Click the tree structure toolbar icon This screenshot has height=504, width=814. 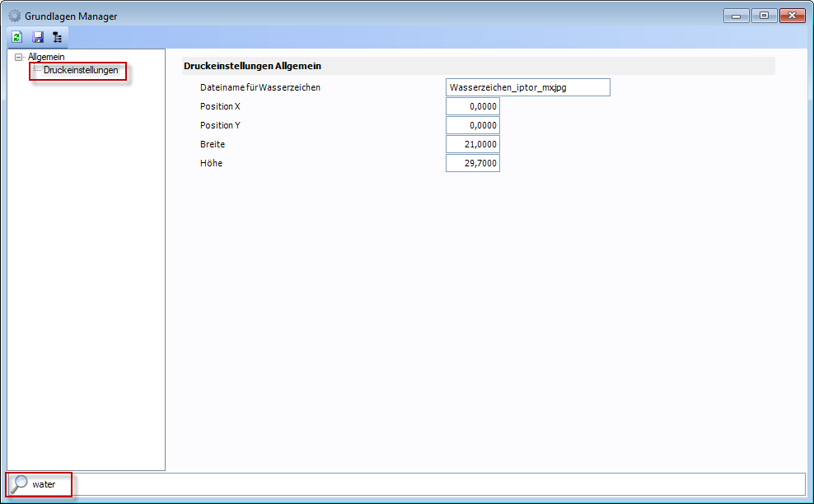pyautogui.click(x=57, y=37)
